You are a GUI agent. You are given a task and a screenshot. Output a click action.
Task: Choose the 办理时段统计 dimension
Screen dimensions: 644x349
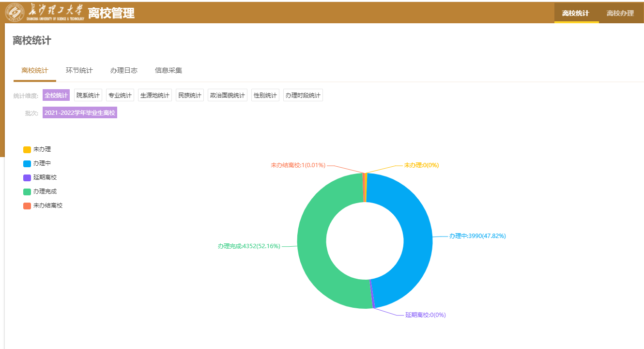pyautogui.click(x=303, y=95)
